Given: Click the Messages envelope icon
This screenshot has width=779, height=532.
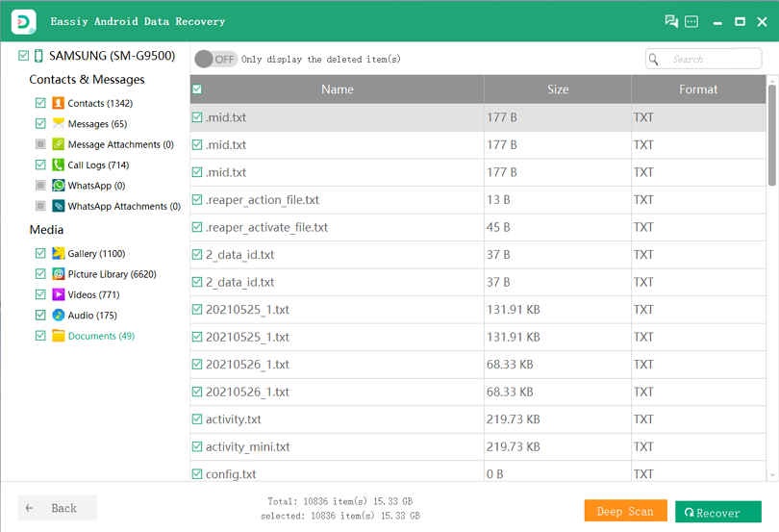Looking at the screenshot, I should pyautogui.click(x=58, y=123).
